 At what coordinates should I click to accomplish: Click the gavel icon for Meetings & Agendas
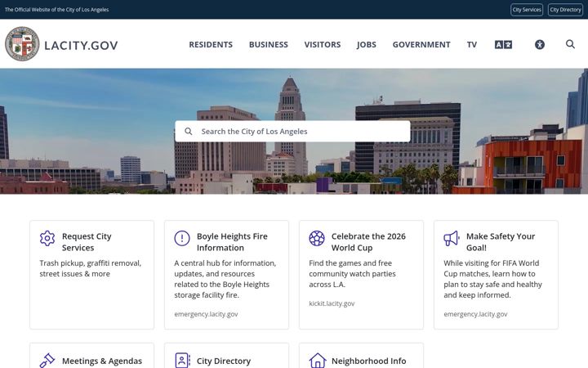pos(47,361)
